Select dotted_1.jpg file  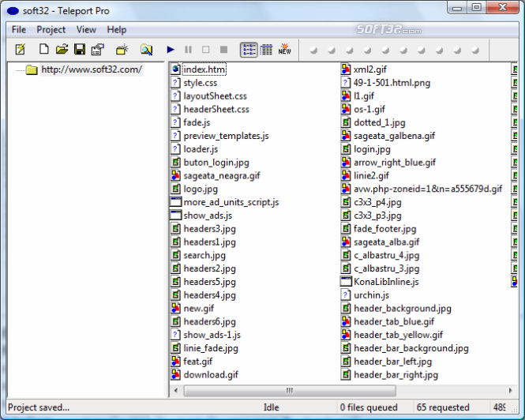(x=380, y=122)
